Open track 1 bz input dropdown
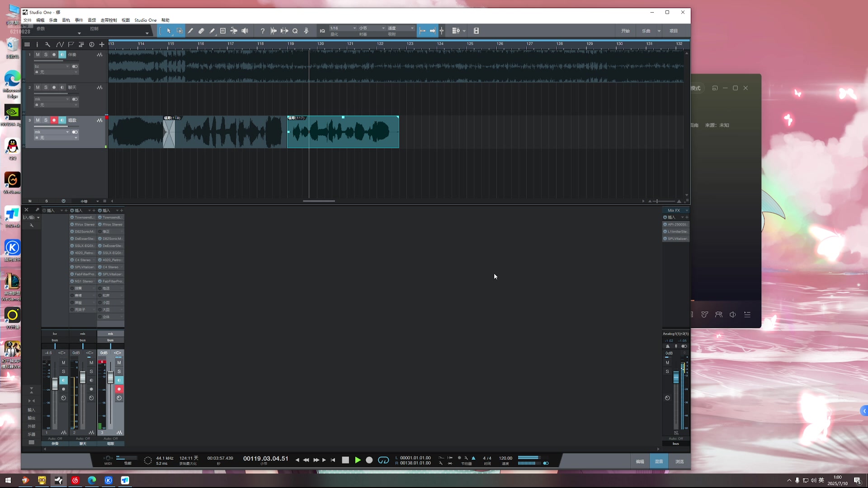 click(x=52, y=66)
